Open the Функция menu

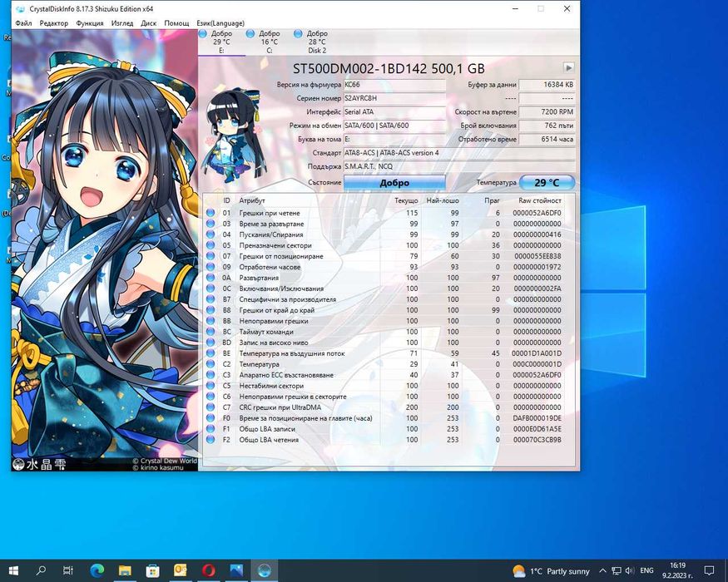click(90, 23)
